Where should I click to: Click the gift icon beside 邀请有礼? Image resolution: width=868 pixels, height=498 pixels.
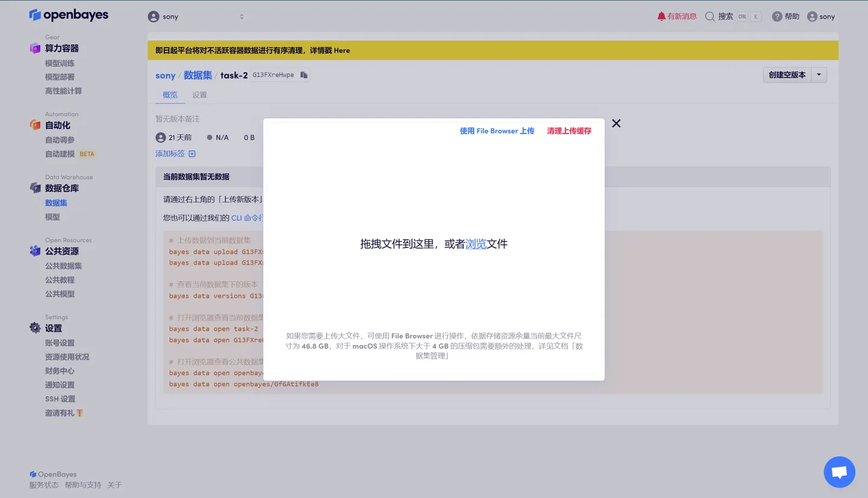(80, 412)
